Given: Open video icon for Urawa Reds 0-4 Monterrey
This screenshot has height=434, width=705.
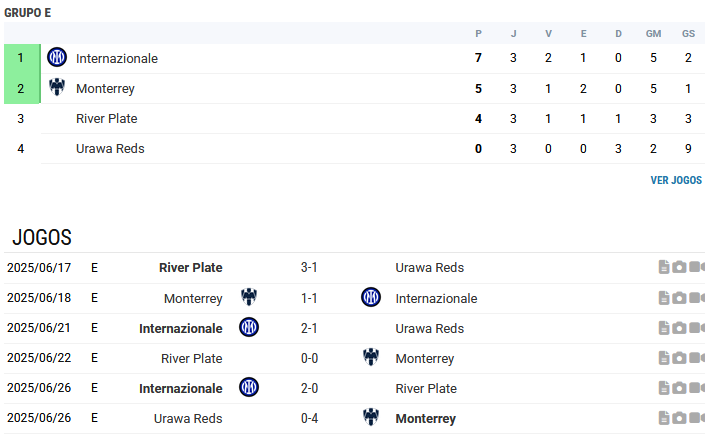Looking at the screenshot, I should (696, 418).
